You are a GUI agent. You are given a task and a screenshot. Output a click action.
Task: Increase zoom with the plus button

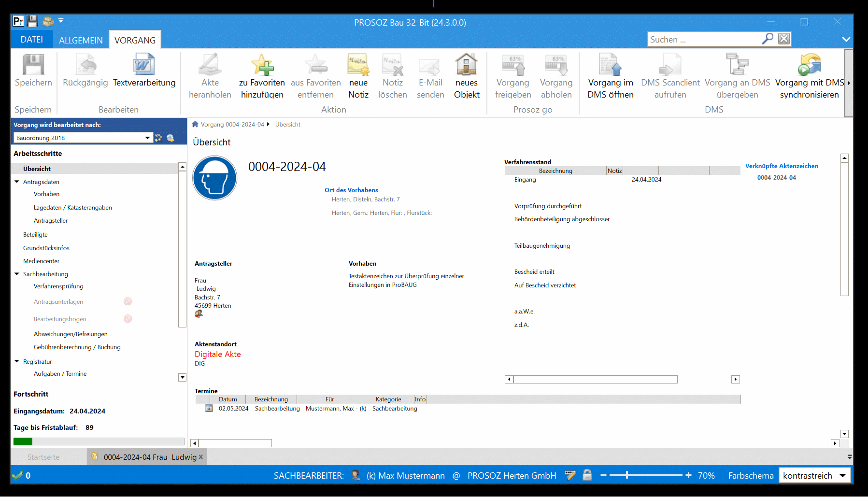pyautogui.click(x=688, y=475)
